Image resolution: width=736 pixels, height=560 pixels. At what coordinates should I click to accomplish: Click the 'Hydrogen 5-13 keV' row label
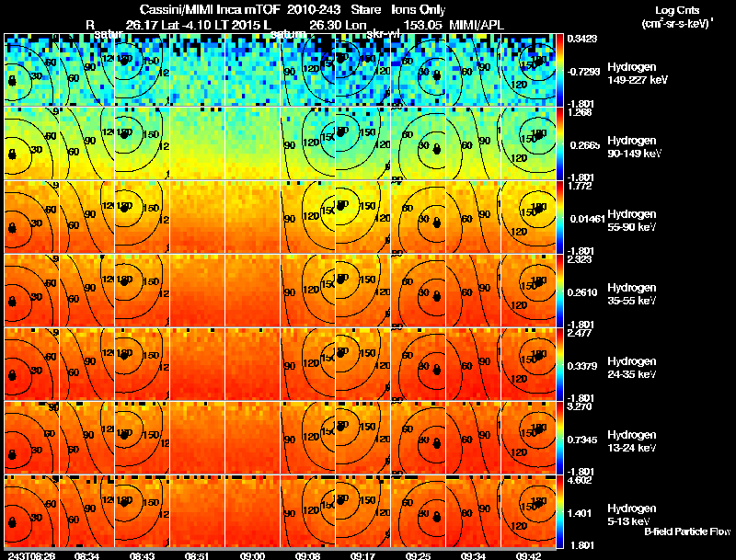click(x=632, y=515)
